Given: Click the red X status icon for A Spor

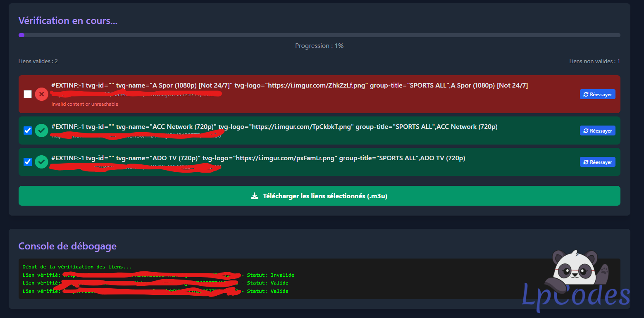Looking at the screenshot, I should tap(41, 94).
